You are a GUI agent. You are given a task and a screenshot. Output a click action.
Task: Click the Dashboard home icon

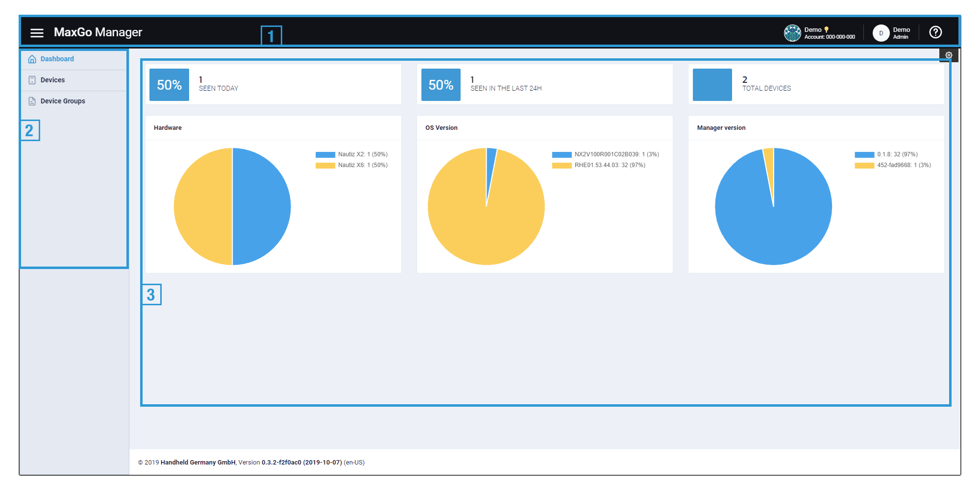(32, 59)
